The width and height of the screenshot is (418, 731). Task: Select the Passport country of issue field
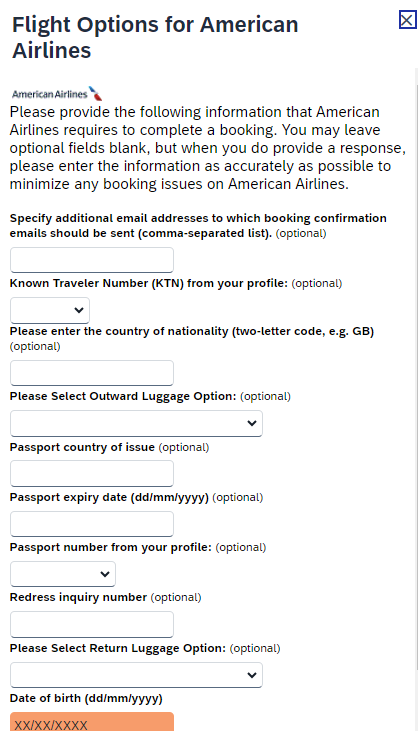(x=92, y=474)
